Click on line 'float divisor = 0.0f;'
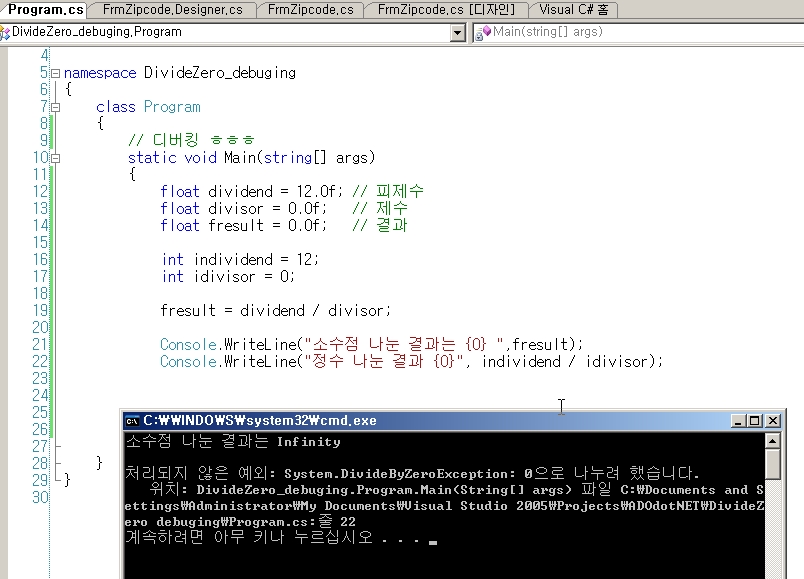 click(x=243, y=209)
